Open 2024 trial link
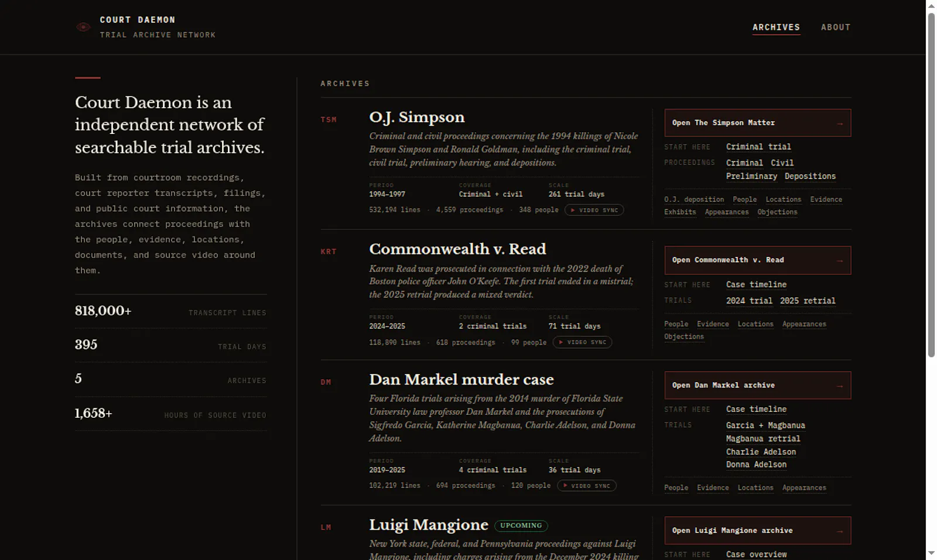The width and height of the screenshot is (937, 560). pyautogui.click(x=749, y=301)
